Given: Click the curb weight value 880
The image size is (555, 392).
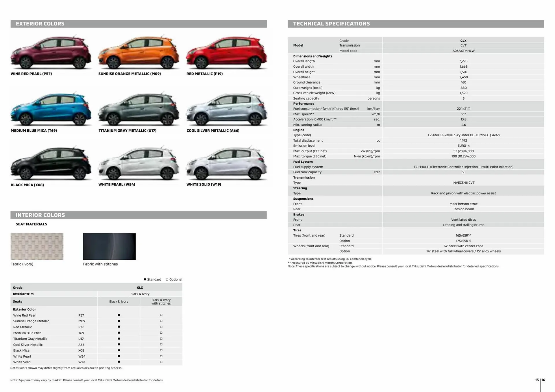Looking at the screenshot, I should coord(463,88).
